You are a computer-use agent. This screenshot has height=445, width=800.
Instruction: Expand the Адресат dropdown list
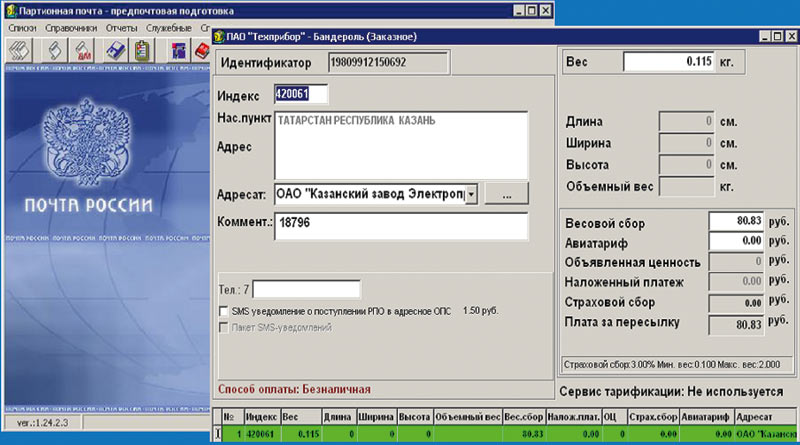coord(471,194)
